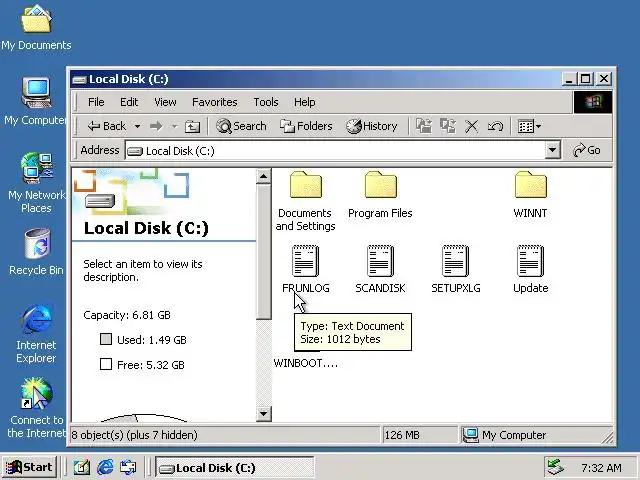Click the Windows flag logo in menu bar

[593, 102]
